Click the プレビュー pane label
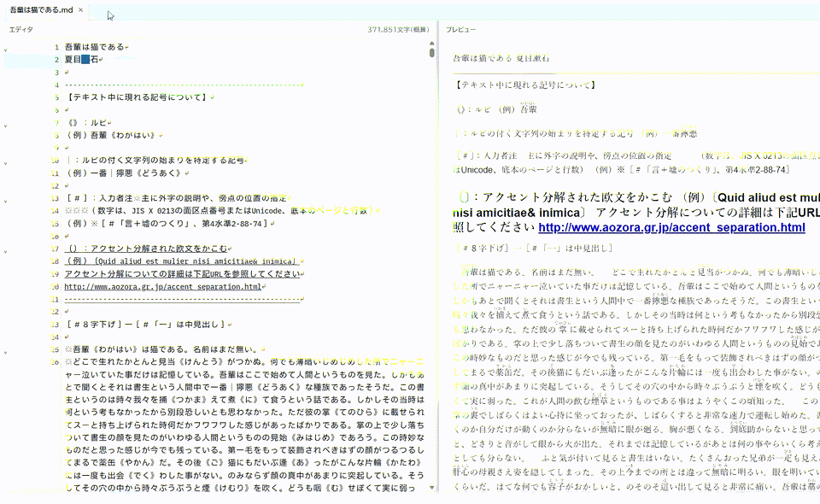The width and height of the screenshot is (820, 504). coord(460,30)
